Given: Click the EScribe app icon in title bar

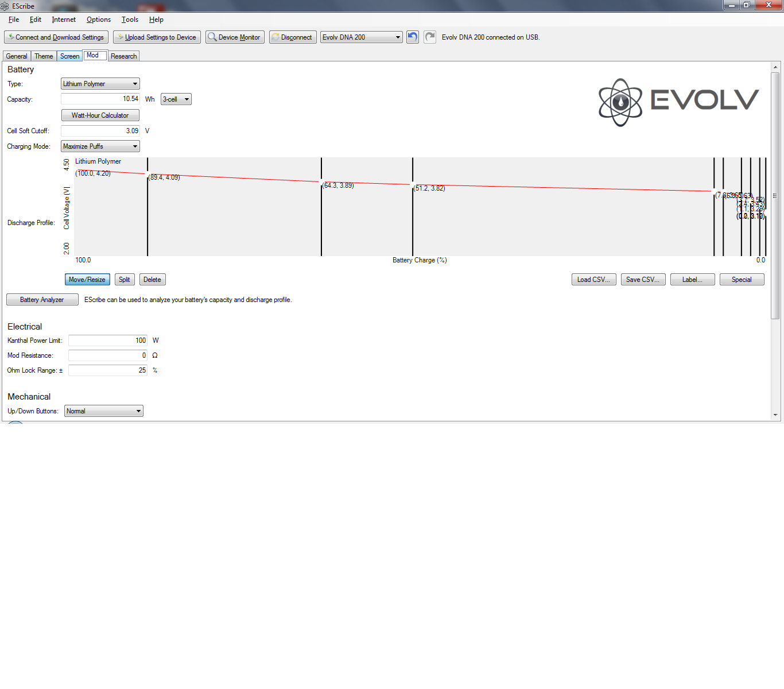Looking at the screenshot, I should [x=5, y=6].
